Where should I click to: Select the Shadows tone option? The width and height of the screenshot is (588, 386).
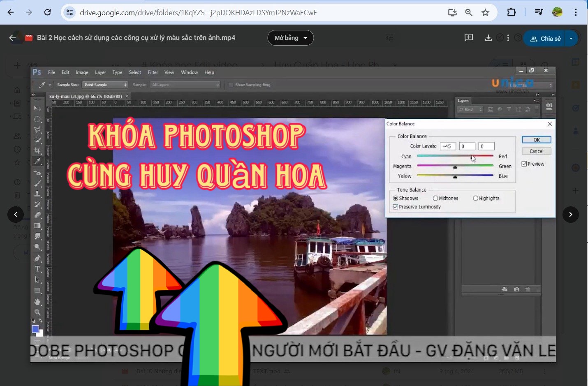[x=396, y=198]
